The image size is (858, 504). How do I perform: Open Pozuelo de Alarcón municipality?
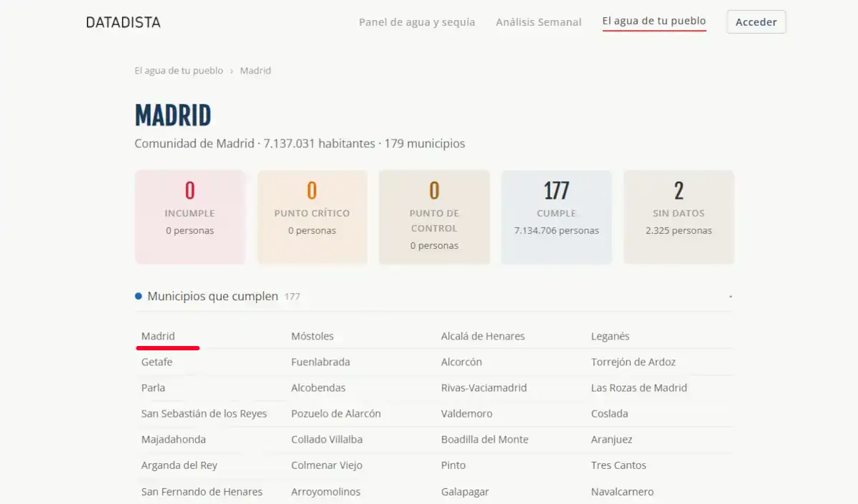336,413
